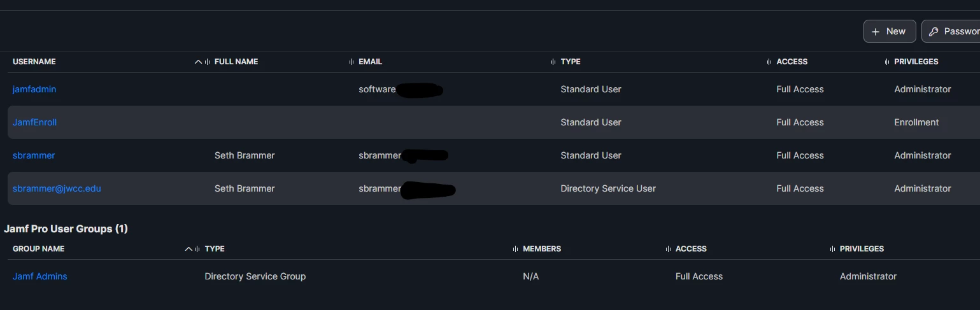Screen dimensions: 980x310
Task: Click Directory Service Group type cell
Action: [x=255, y=276]
